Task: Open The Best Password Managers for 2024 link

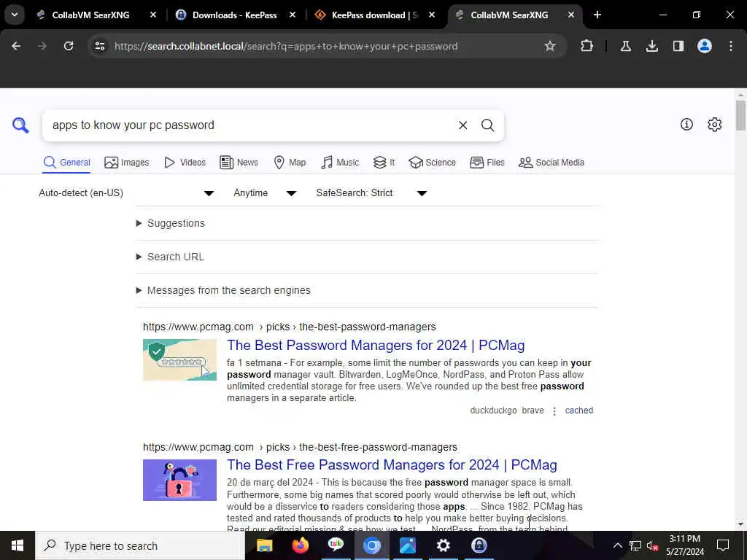Action: 376,345
